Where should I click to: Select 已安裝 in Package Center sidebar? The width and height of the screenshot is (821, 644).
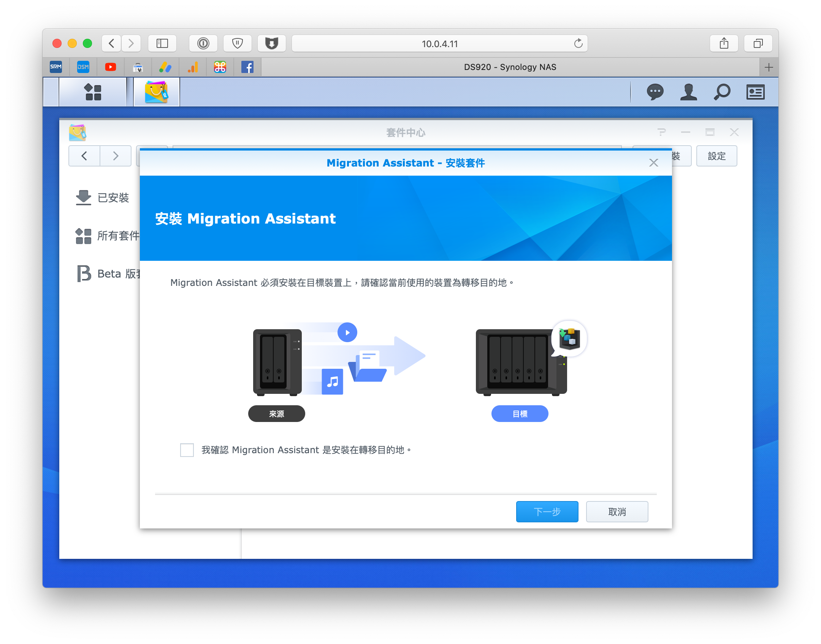pyautogui.click(x=102, y=198)
